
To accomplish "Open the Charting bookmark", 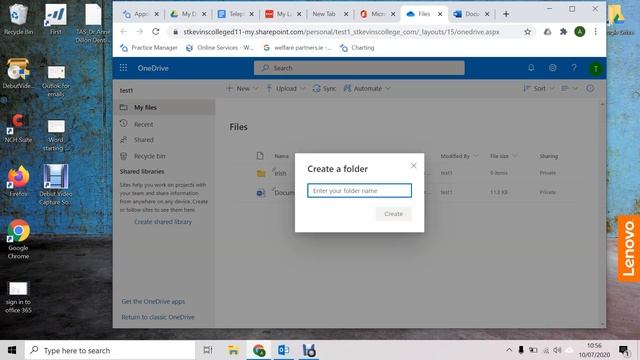I will coord(357,48).
